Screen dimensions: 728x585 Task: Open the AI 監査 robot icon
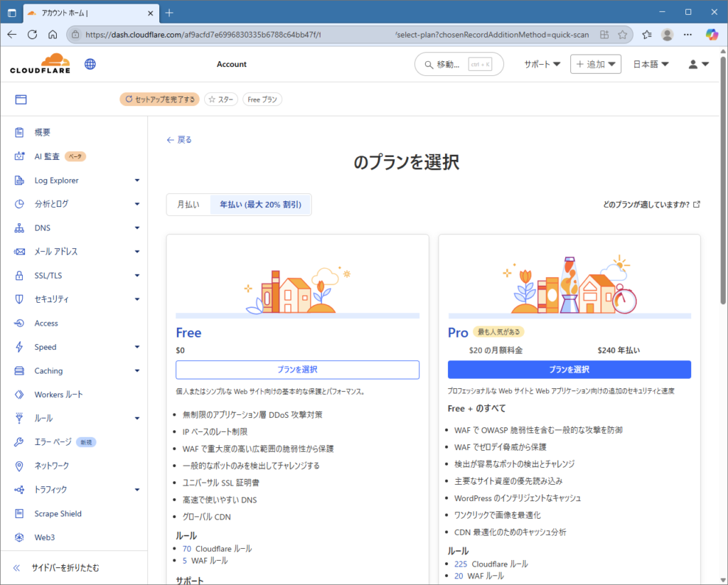19,156
